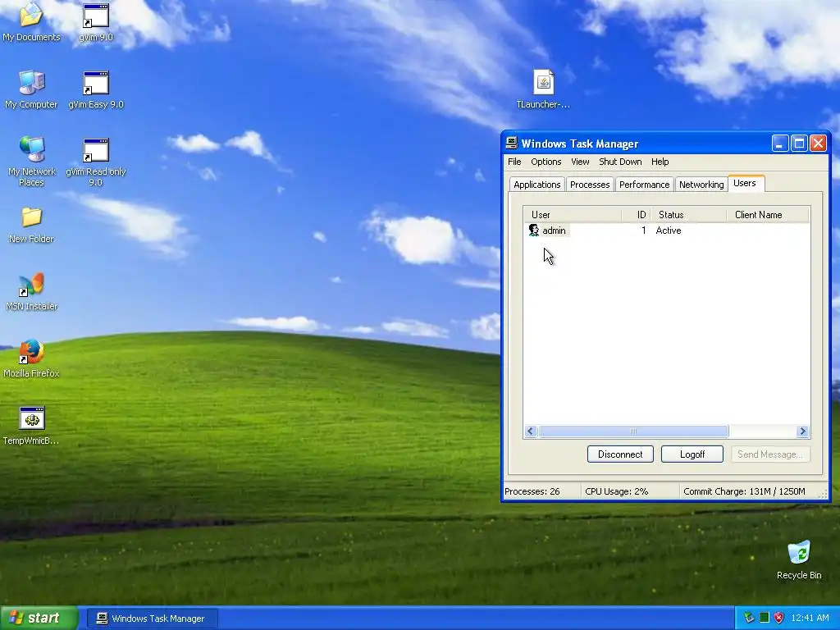This screenshot has height=630, width=840.
Task: Click the Logoff button
Action: [692, 454]
